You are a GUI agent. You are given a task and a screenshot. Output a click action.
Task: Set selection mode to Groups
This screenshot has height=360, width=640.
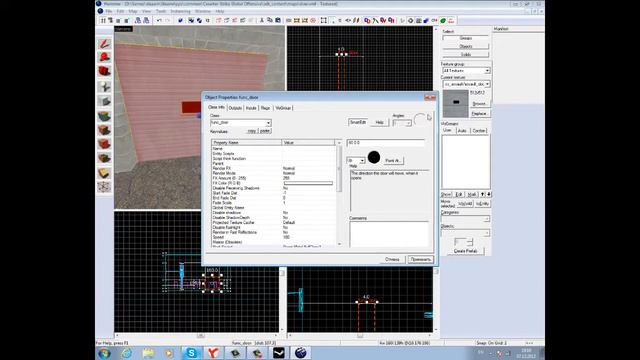(466, 38)
